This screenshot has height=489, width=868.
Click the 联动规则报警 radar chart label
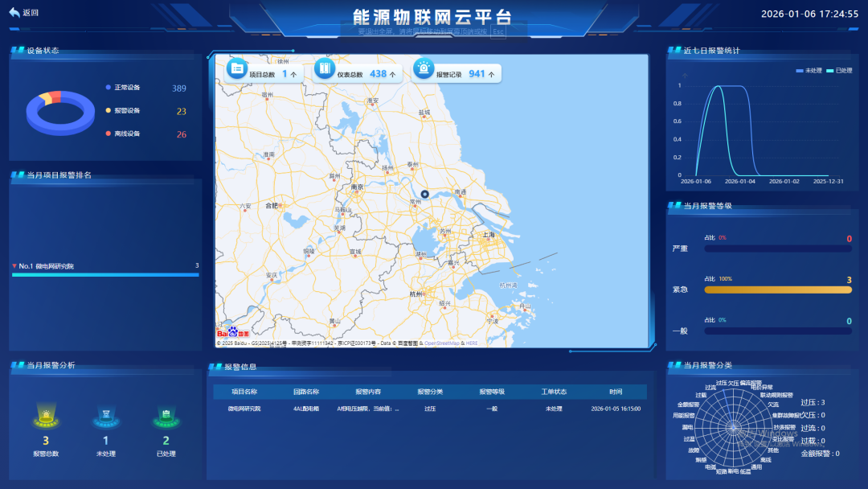776,396
